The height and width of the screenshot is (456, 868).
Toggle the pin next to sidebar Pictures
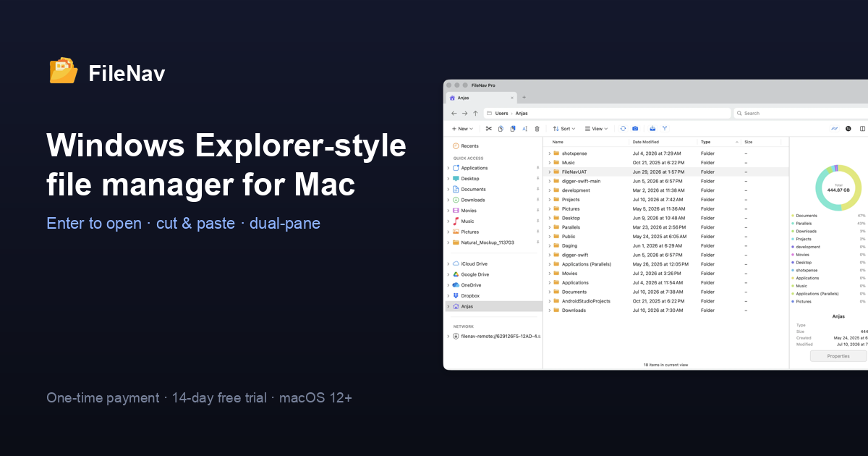(537, 232)
